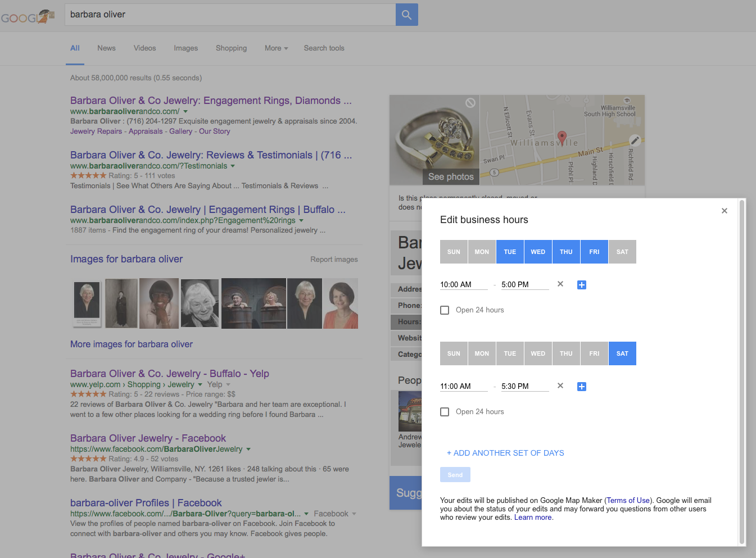Open Search tools
756x558 pixels.
coord(324,48)
